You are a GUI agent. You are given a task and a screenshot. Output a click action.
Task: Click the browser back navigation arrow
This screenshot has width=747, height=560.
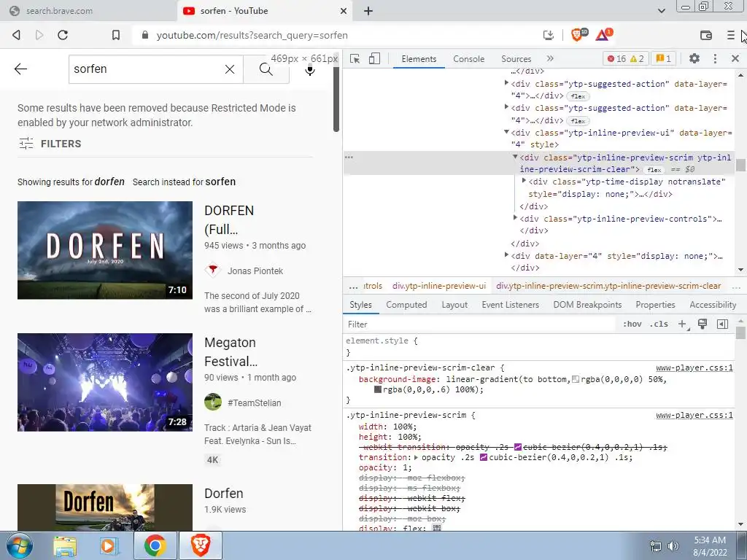click(16, 35)
